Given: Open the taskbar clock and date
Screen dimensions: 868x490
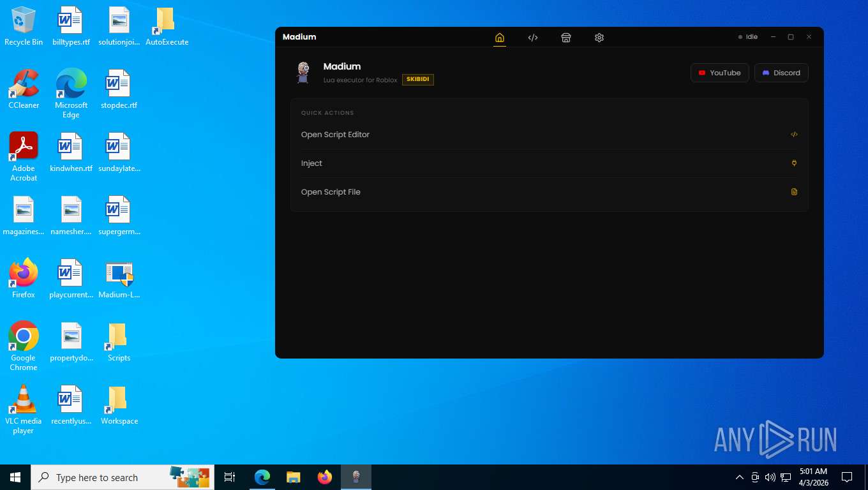Looking at the screenshot, I should pyautogui.click(x=813, y=477).
